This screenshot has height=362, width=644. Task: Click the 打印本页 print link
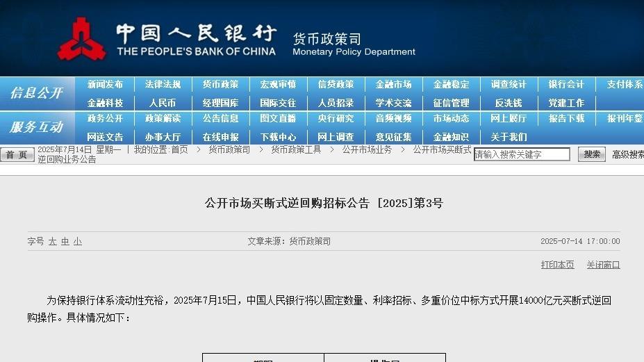point(557,265)
